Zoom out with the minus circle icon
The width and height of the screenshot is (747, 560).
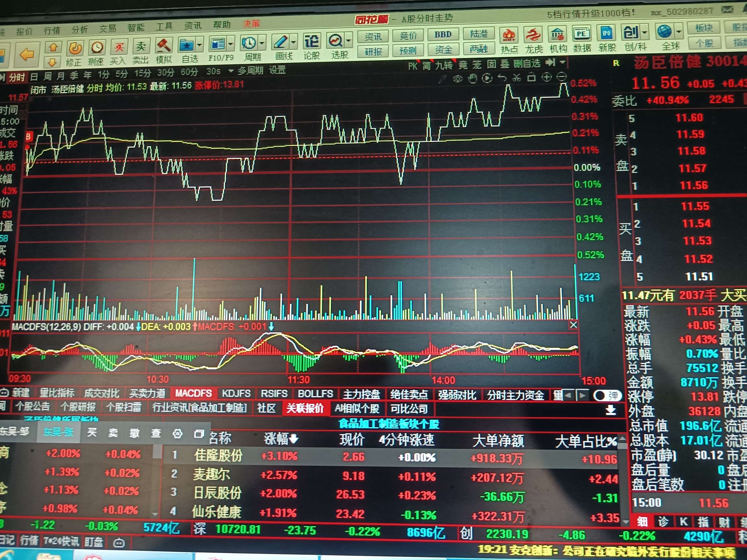(561, 77)
